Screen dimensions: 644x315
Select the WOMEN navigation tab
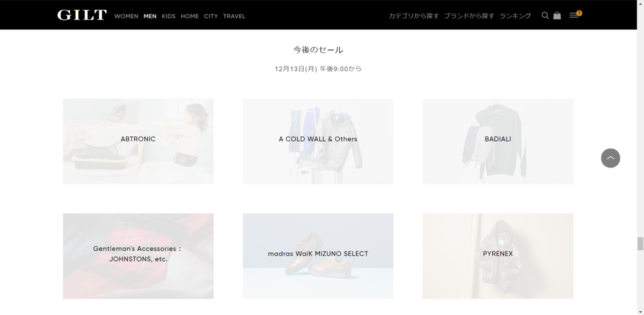pos(126,16)
